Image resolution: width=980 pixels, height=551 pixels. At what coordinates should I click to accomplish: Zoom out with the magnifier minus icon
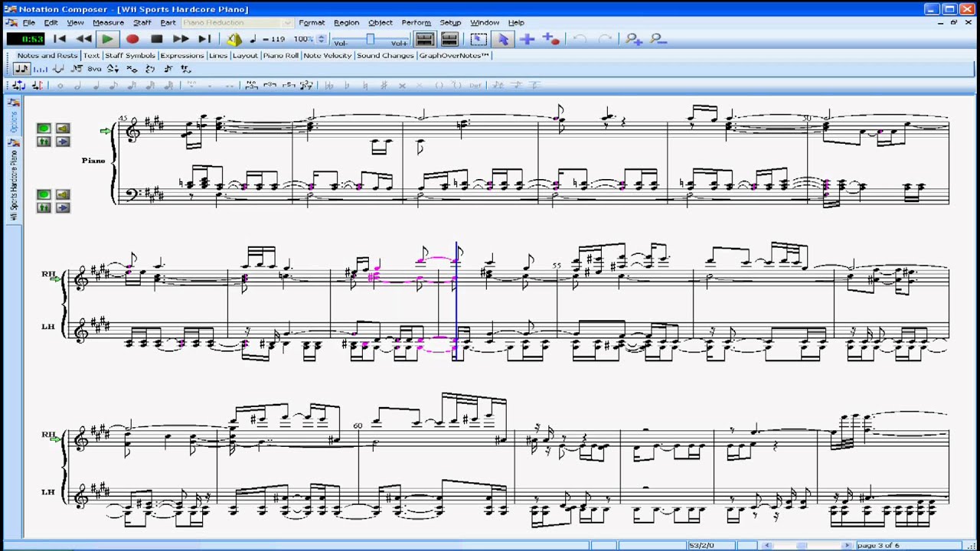point(658,39)
